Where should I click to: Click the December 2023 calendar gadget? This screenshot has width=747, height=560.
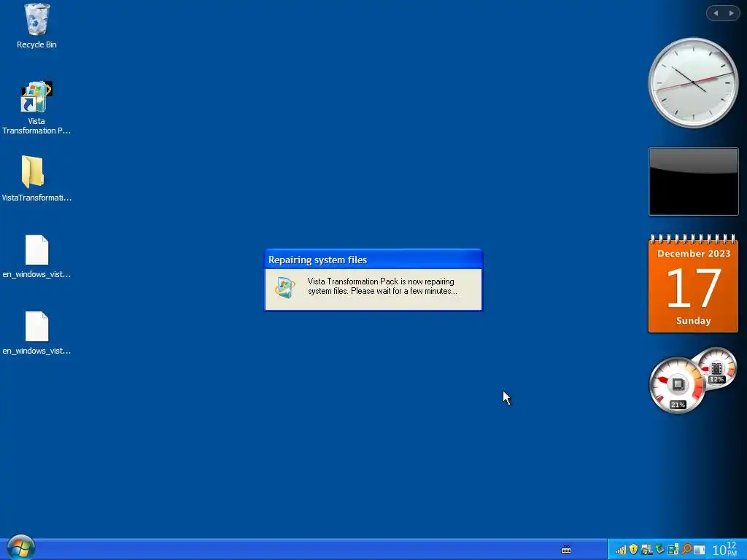693,283
